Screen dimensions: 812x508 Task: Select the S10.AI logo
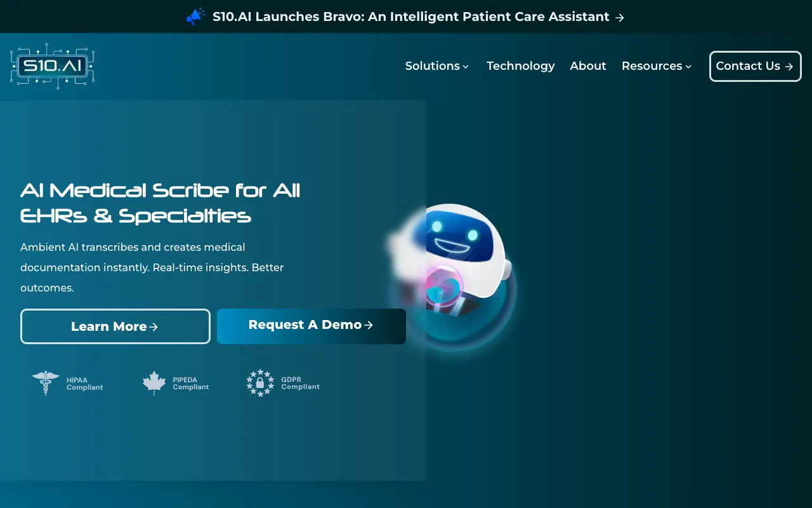52,66
